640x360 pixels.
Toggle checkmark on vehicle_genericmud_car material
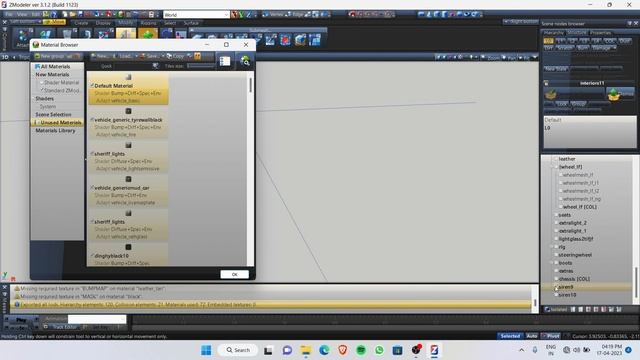(92, 187)
